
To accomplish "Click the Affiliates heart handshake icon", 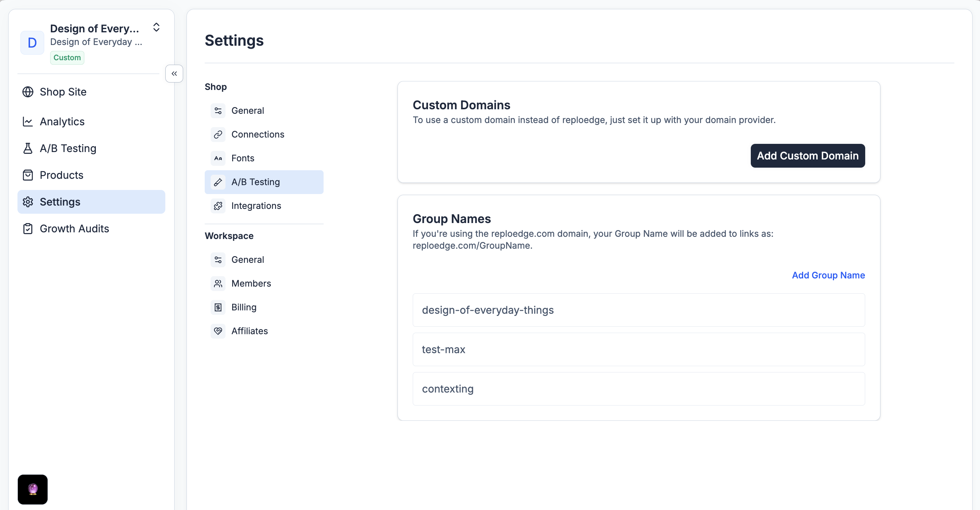I will 218,331.
